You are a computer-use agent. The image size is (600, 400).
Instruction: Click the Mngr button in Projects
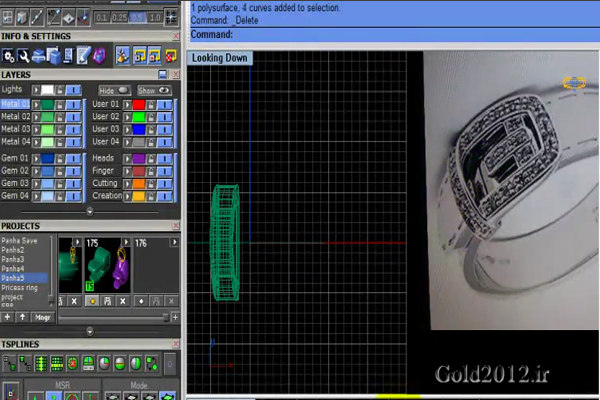tap(43, 316)
